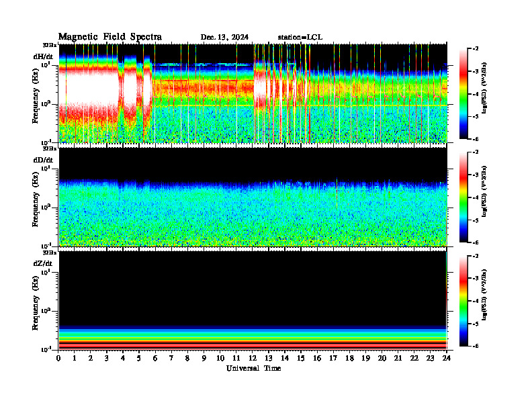
Task: Click hour "20" on the Universal Time axis
Action: pos(382,359)
